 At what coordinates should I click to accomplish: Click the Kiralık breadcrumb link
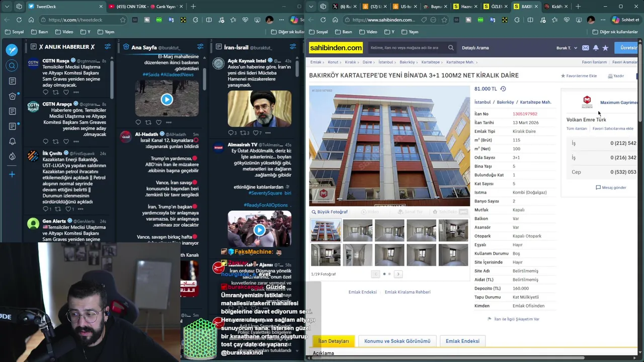350,62
